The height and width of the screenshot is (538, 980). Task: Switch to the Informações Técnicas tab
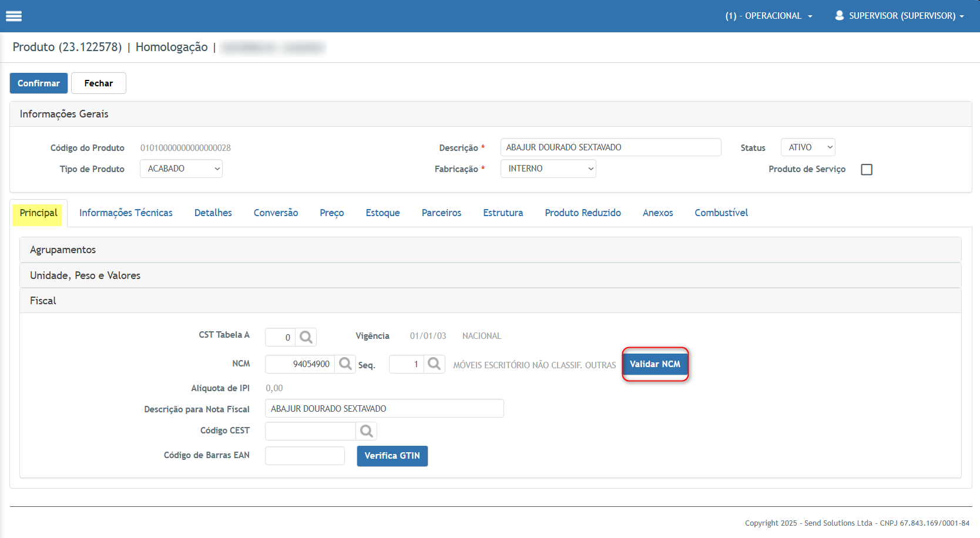pos(126,213)
